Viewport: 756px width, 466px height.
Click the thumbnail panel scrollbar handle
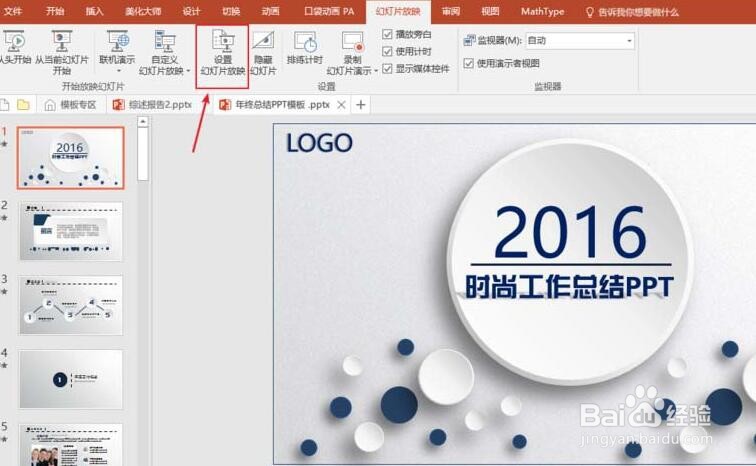[143, 155]
